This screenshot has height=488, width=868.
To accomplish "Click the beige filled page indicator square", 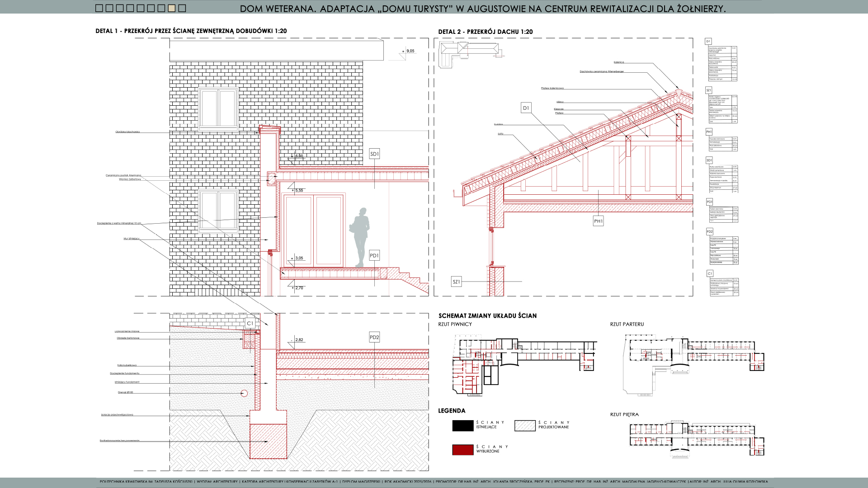I will (x=172, y=8).
